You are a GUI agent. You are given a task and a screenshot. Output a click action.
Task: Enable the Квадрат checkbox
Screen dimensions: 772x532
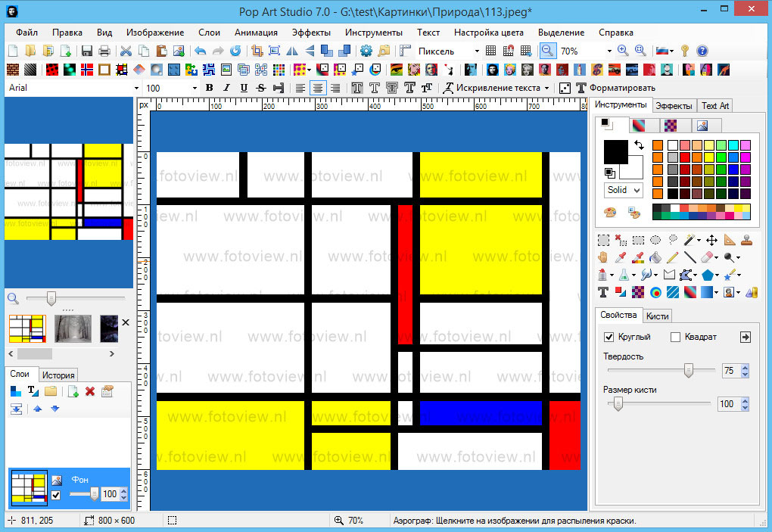(675, 337)
